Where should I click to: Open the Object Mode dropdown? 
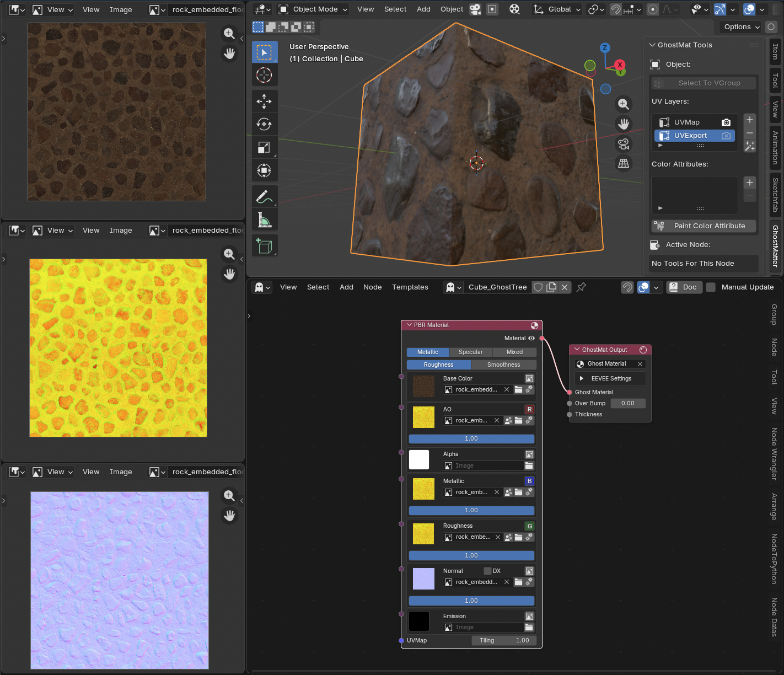point(313,9)
